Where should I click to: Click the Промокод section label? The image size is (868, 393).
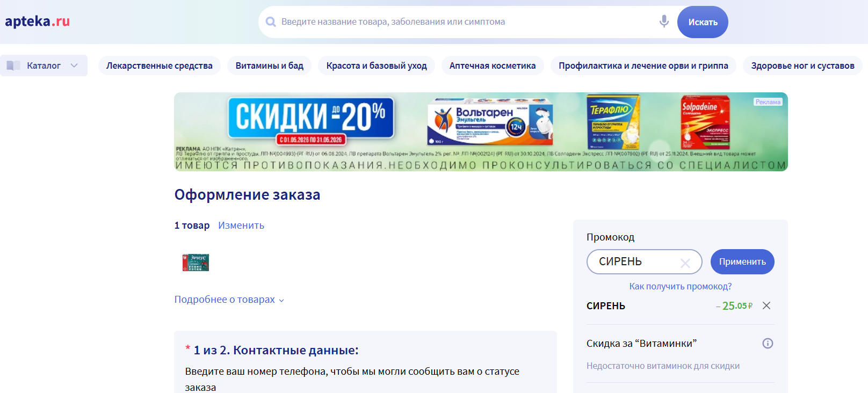tap(610, 237)
